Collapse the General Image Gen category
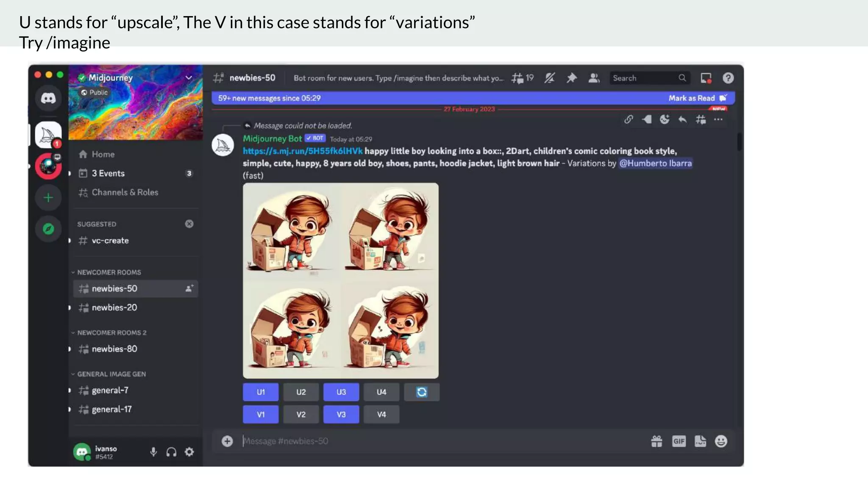The width and height of the screenshot is (868, 488). click(x=108, y=374)
